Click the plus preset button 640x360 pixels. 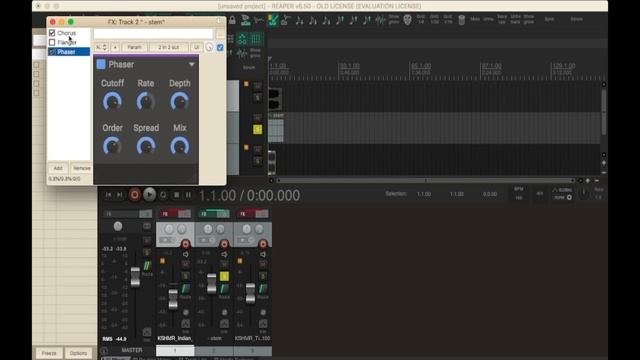click(115, 47)
